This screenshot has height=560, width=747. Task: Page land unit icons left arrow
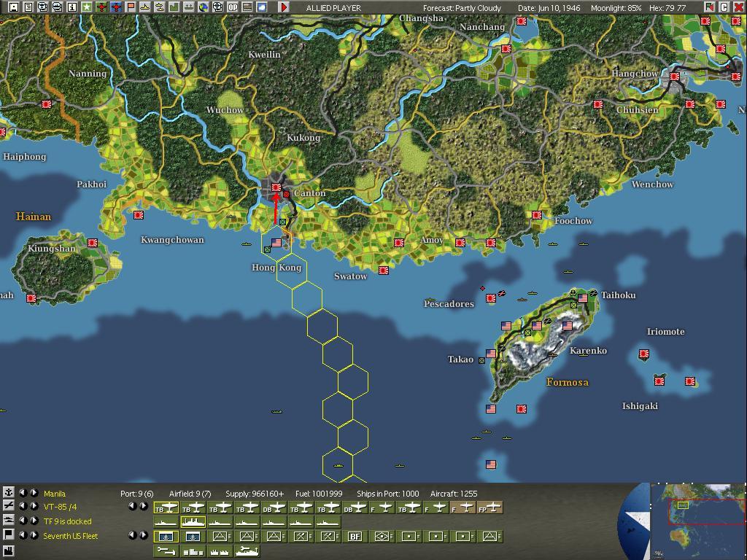point(133,534)
